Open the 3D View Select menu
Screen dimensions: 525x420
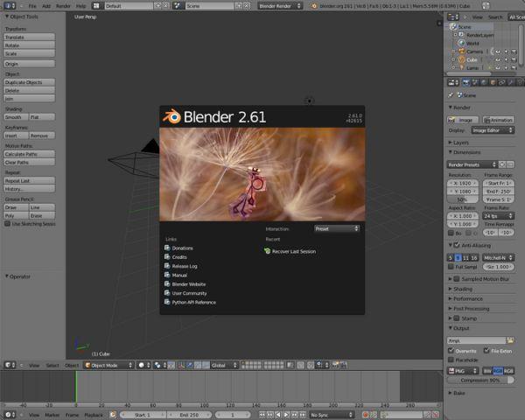(52, 365)
